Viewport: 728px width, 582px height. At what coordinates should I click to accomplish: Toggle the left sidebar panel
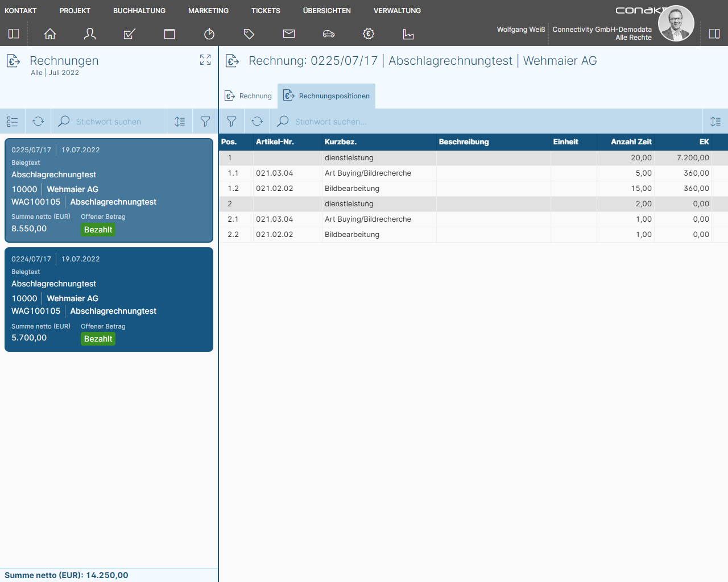tap(14, 34)
